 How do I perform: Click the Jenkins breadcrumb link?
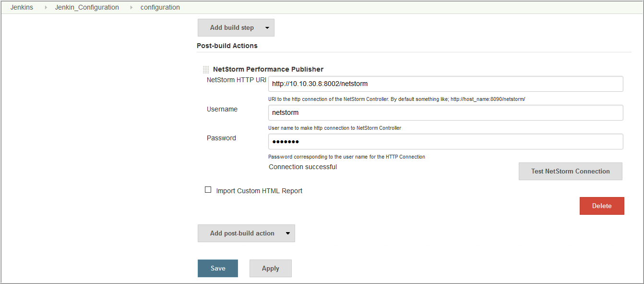click(x=22, y=7)
